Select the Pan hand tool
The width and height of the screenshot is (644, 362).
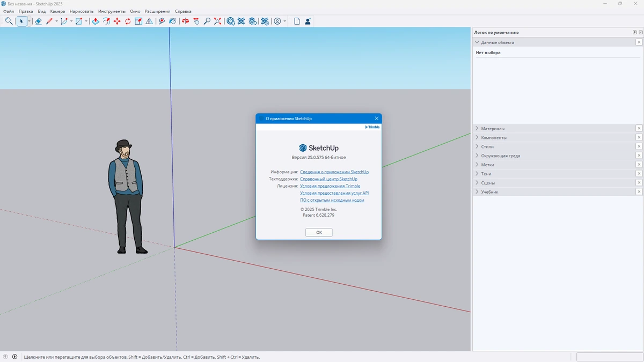[x=196, y=21]
